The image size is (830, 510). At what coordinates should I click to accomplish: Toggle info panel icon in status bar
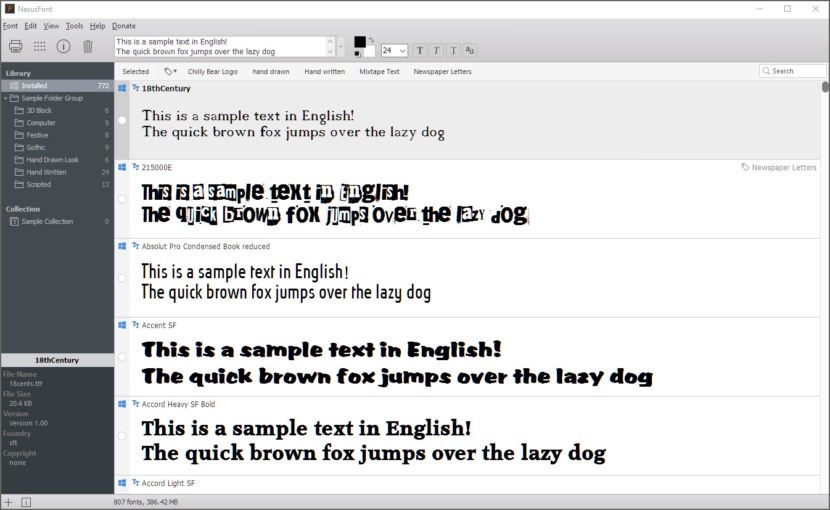click(x=26, y=502)
